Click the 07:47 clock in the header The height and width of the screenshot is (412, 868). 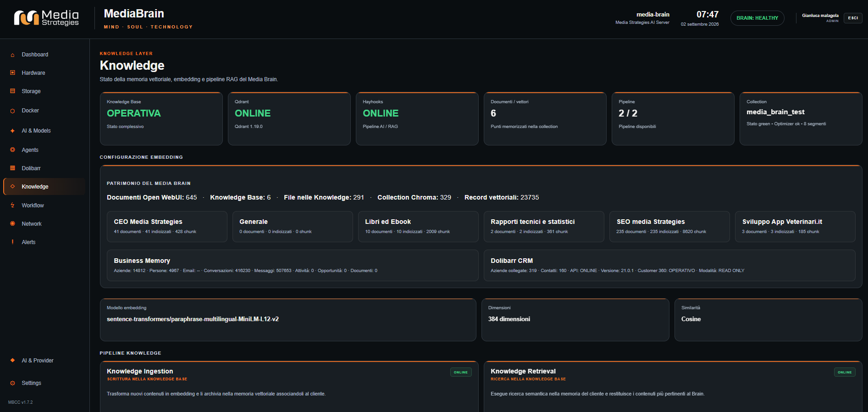point(708,14)
